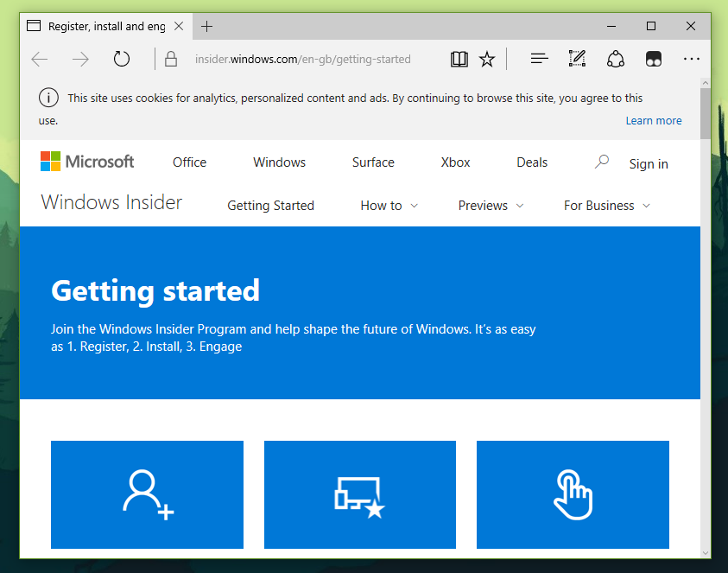Minimize the Edge window
The width and height of the screenshot is (728, 573).
(611, 27)
